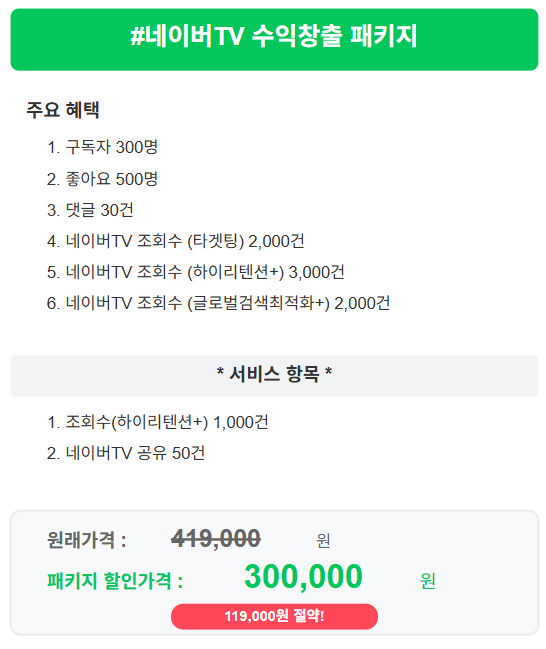This screenshot has height=649, width=546.
Task: Select 네이버TV 조회수 (하이리텐션+) 3,000건 item
Action: pyautogui.click(x=195, y=272)
